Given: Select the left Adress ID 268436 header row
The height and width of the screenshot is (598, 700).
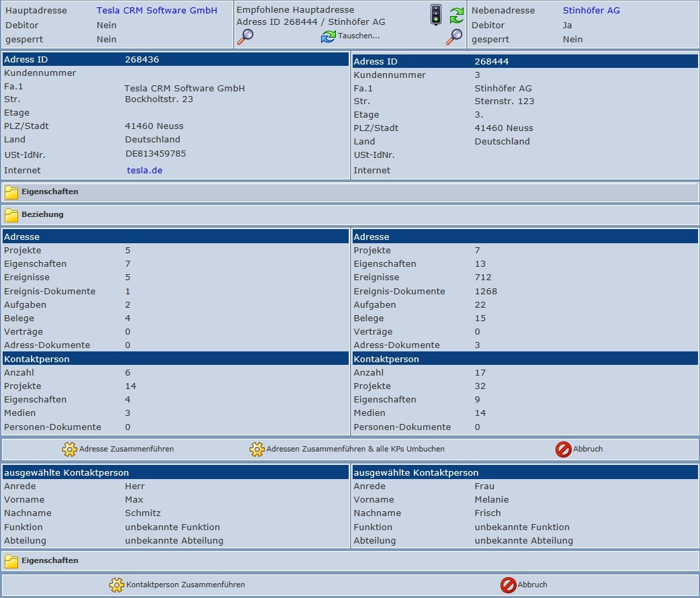Looking at the screenshot, I should coord(175,60).
